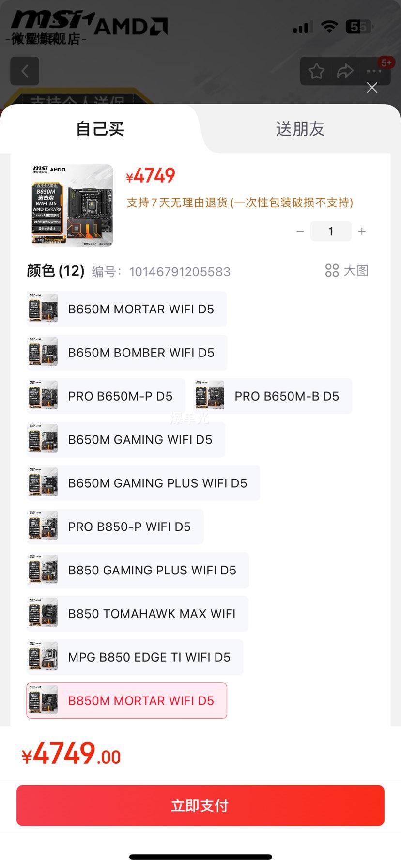Screen dimensions: 401x868
Task: Tap the back arrow icon
Action: click(25, 71)
